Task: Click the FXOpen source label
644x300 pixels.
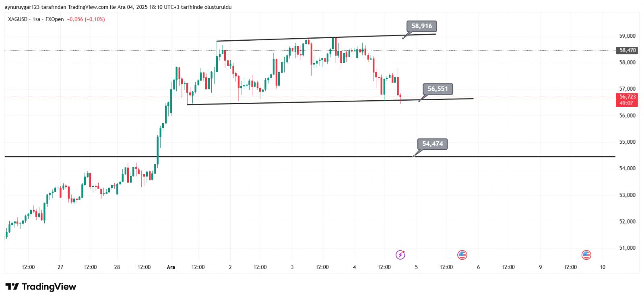Action: pos(54,19)
